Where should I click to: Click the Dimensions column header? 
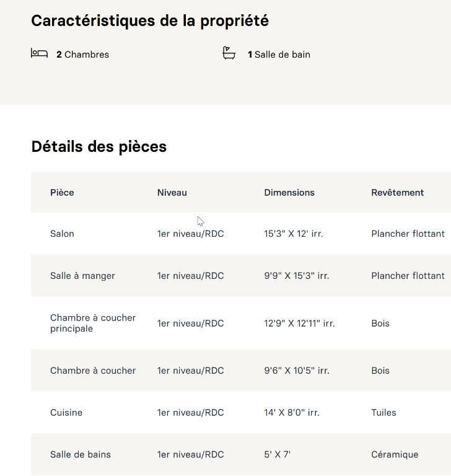pyautogui.click(x=289, y=193)
